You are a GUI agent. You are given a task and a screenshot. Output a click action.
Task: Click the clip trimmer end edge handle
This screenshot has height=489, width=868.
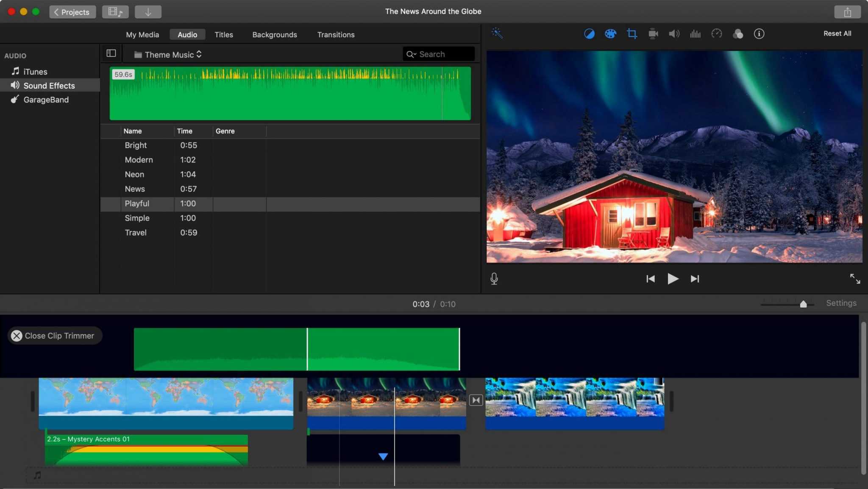[x=459, y=349]
